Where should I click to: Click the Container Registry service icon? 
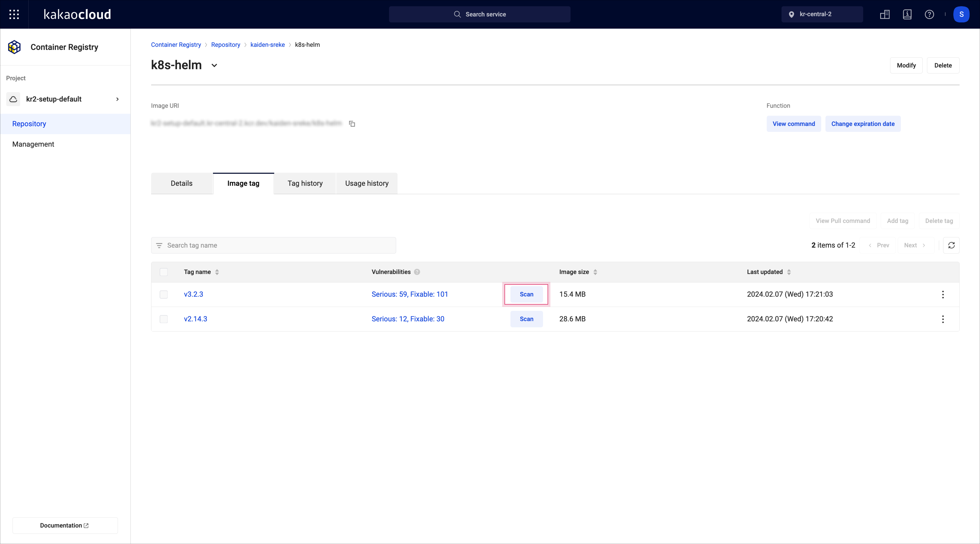coord(14,47)
